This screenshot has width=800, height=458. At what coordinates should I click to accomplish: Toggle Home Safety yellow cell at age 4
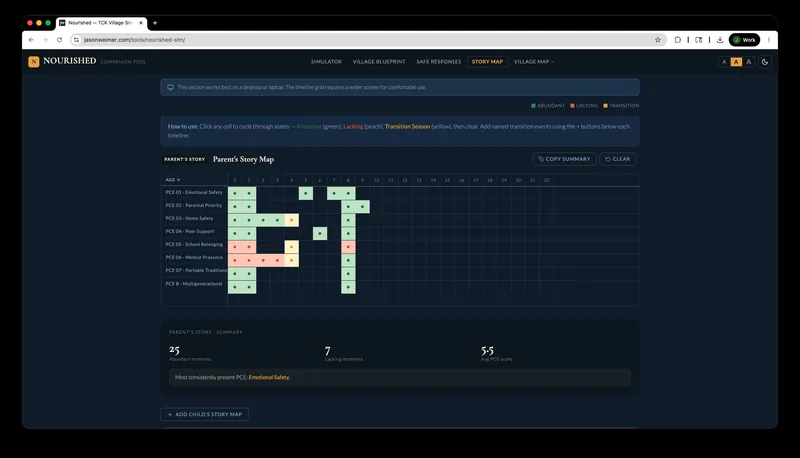(x=291, y=220)
